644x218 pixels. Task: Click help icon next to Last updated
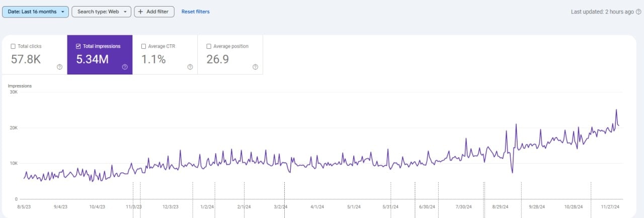[x=638, y=12]
